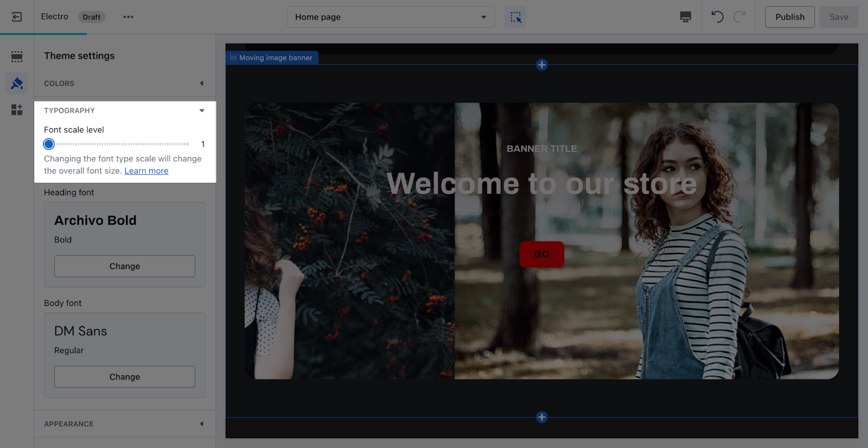Change the Archivo Bold heading font

coord(125,266)
